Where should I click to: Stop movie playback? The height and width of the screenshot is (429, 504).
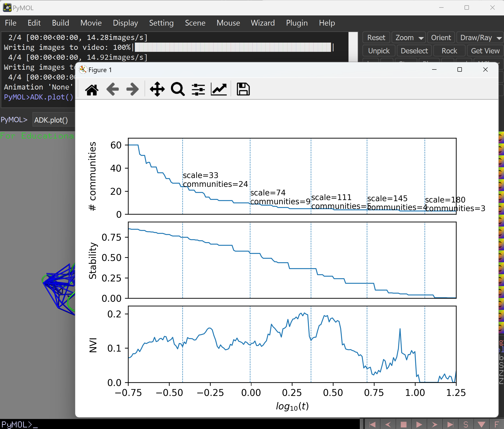click(404, 424)
